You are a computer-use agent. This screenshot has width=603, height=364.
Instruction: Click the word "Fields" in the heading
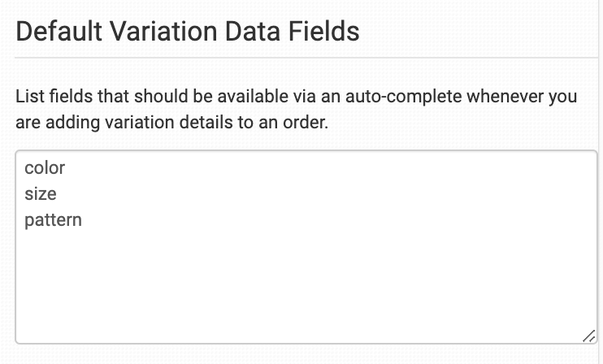tap(323, 32)
